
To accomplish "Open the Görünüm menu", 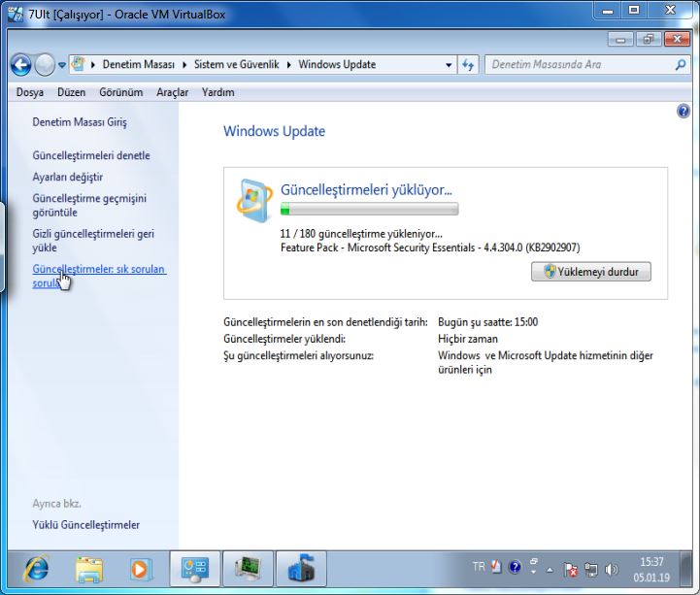I will tap(121, 92).
